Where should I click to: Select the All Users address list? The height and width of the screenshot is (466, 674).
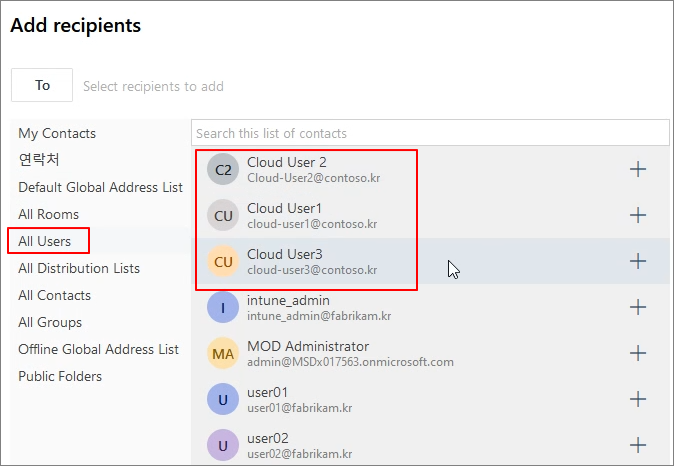(45, 241)
